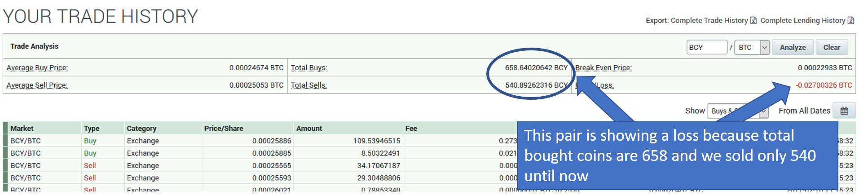
Task: Sort by the Market column header
Action: click(22, 129)
